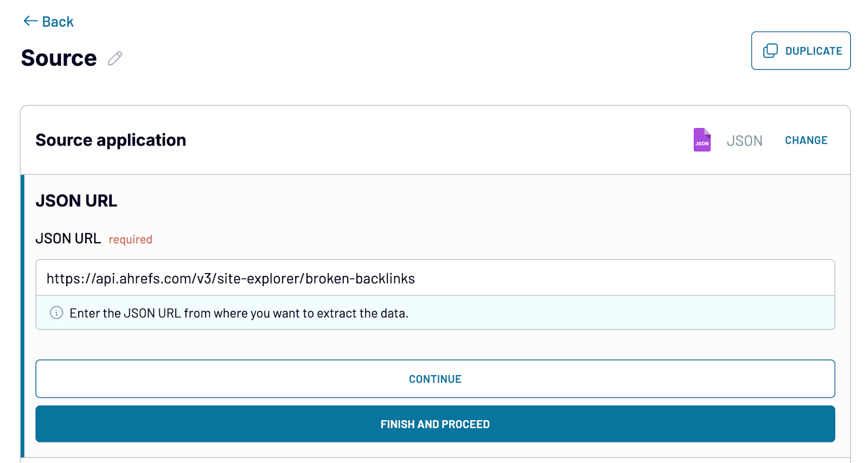Click the pencil icon beside Source
Viewport: 868px width, 463px height.
pyautogui.click(x=114, y=59)
